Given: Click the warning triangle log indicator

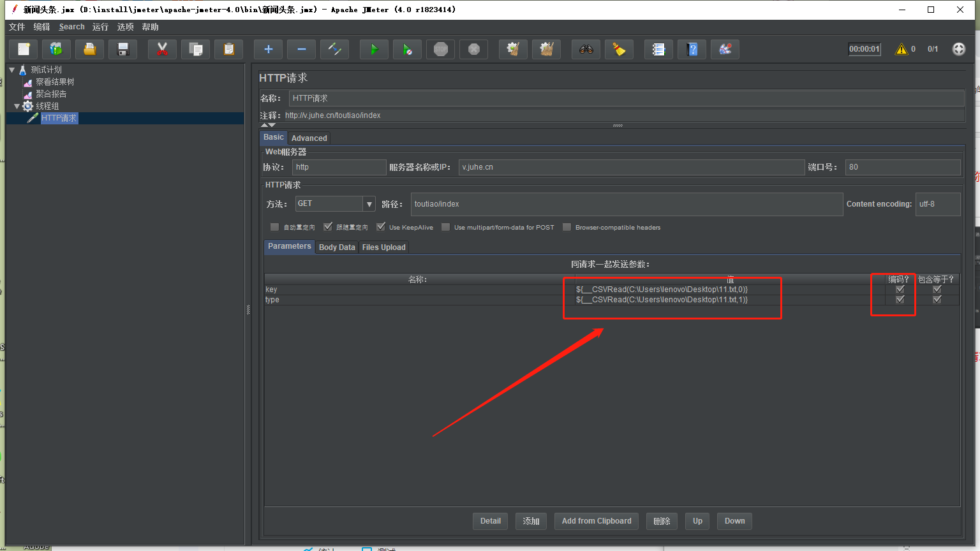Looking at the screenshot, I should (x=901, y=49).
